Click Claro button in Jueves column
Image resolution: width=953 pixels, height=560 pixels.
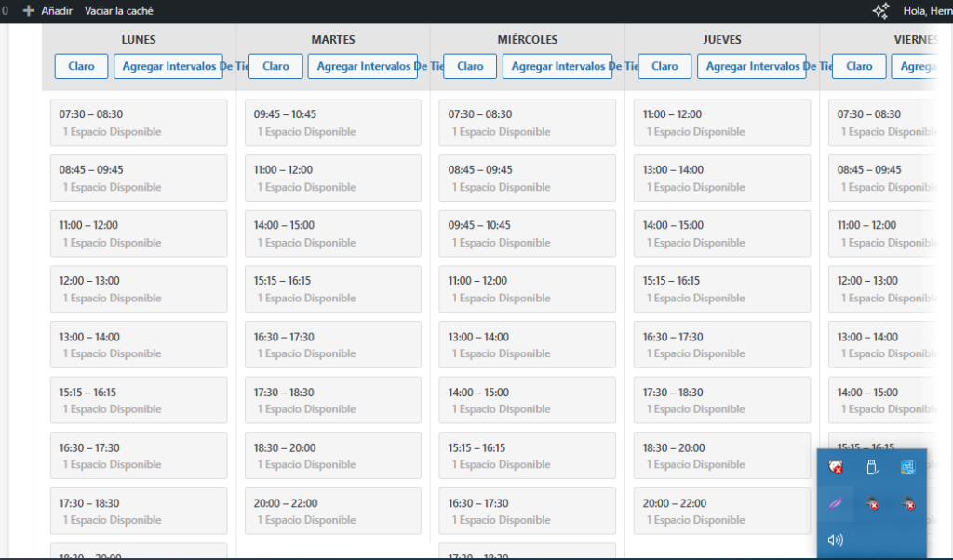tap(664, 66)
